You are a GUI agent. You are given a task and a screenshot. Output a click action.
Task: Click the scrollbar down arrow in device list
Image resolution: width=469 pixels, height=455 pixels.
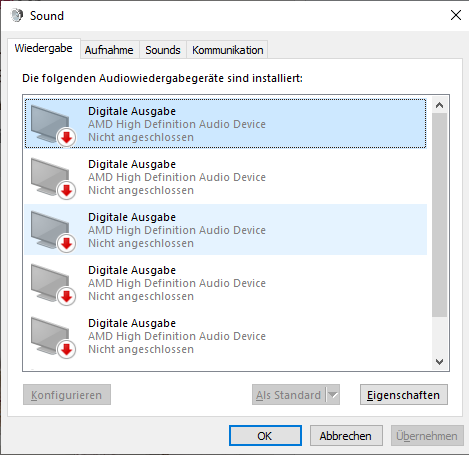(x=439, y=362)
